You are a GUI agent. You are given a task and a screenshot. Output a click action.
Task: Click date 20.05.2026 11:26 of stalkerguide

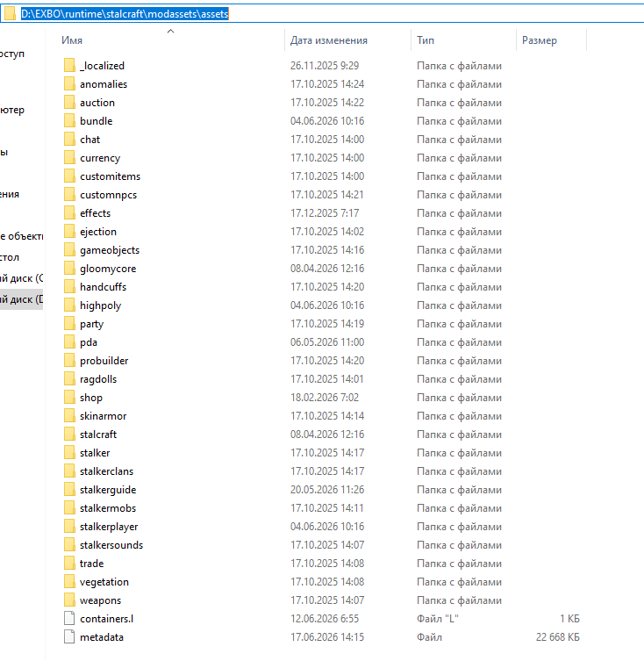pos(327,490)
